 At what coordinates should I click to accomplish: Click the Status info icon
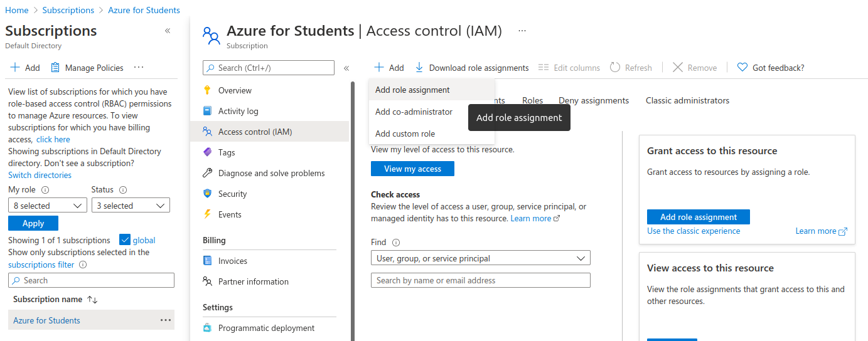123,190
